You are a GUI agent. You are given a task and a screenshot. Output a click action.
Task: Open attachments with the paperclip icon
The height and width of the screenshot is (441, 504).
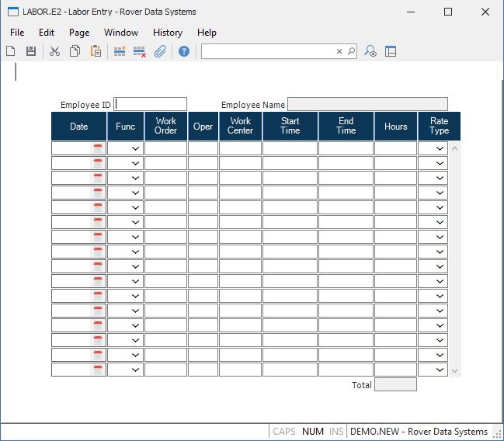coord(160,51)
